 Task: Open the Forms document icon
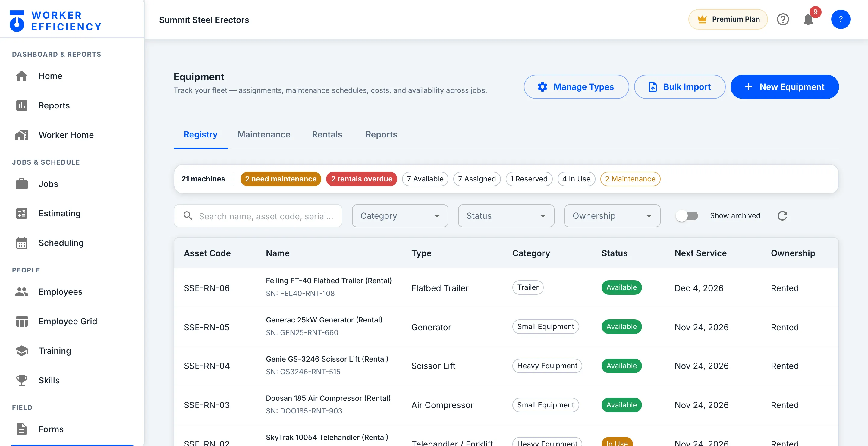click(x=22, y=429)
